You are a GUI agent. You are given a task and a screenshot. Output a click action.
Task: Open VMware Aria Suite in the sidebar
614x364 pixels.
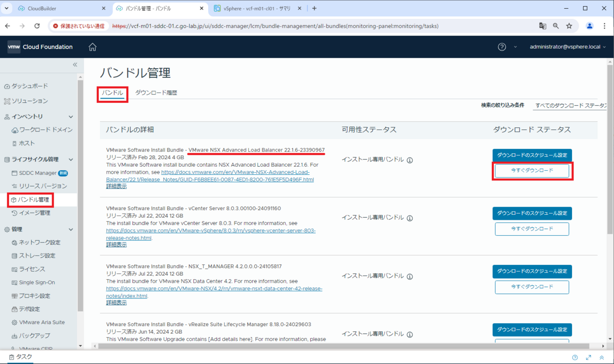[x=38, y=322]
